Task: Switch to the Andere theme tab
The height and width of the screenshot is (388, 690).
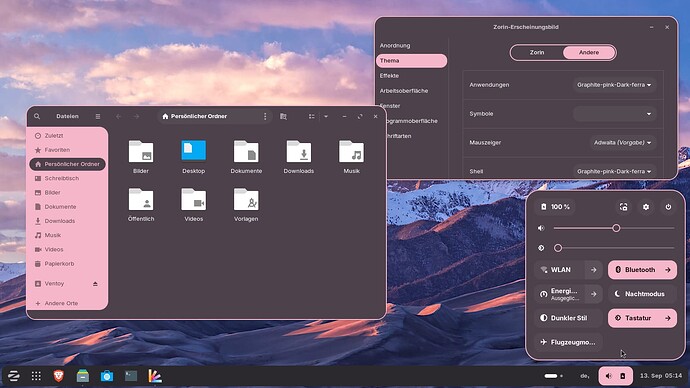Action: [x=589, y=52]
